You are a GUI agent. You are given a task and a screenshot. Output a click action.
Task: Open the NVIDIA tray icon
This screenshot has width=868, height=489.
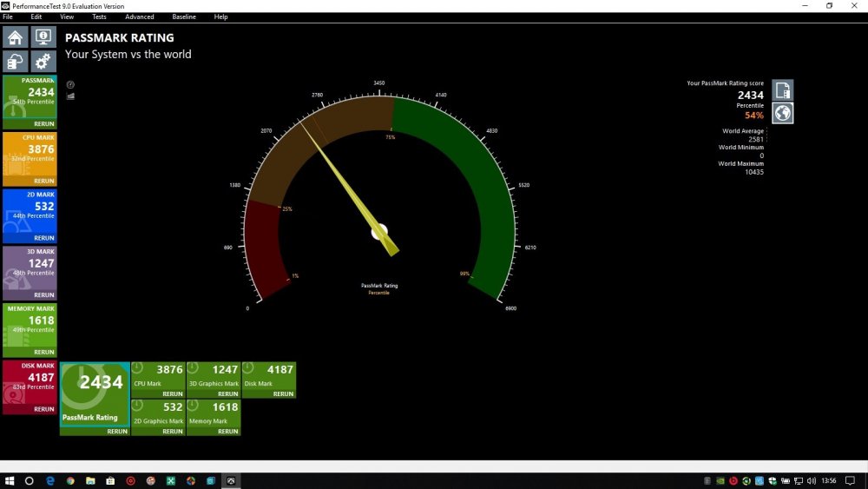coord(720,480)
